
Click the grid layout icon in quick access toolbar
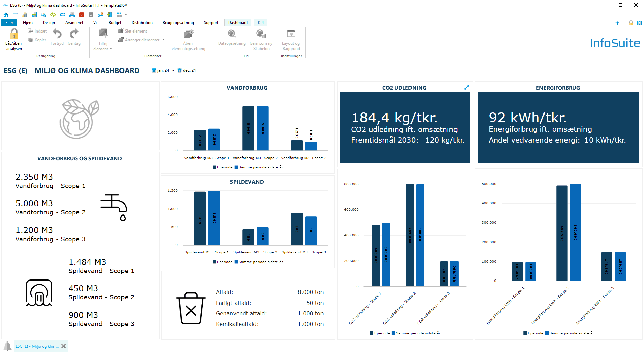tap(119, 15)
